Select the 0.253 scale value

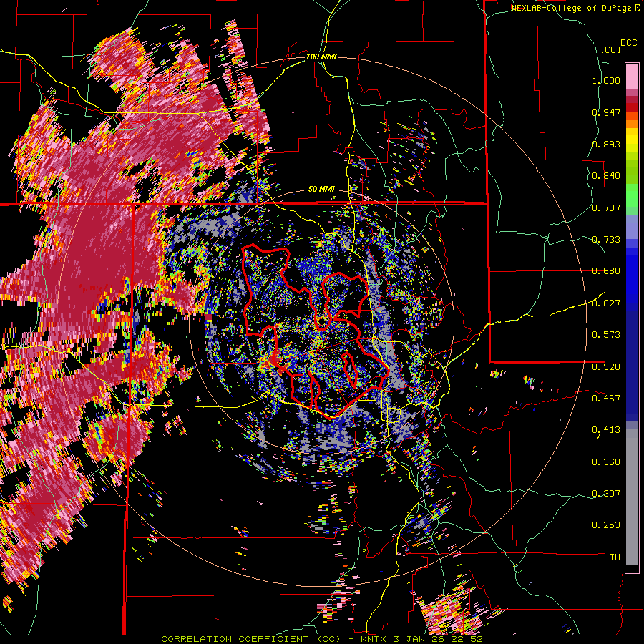pos(606,525)
